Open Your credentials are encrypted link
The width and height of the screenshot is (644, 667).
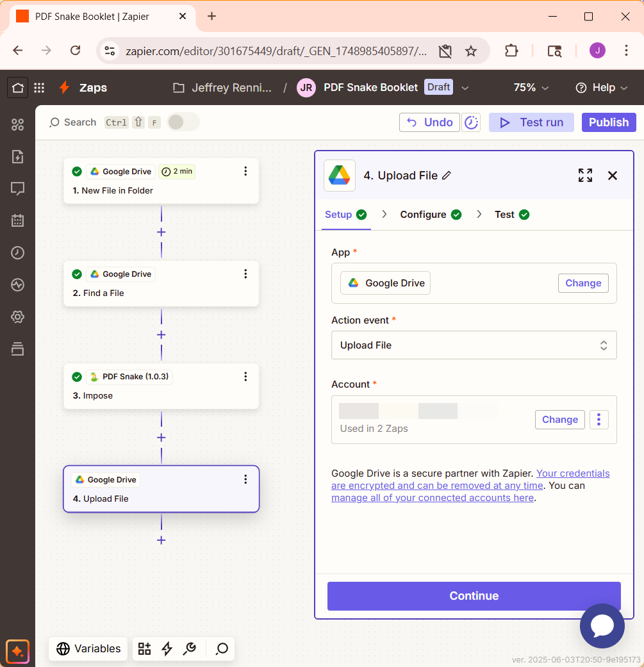click(x=470, y=479)
